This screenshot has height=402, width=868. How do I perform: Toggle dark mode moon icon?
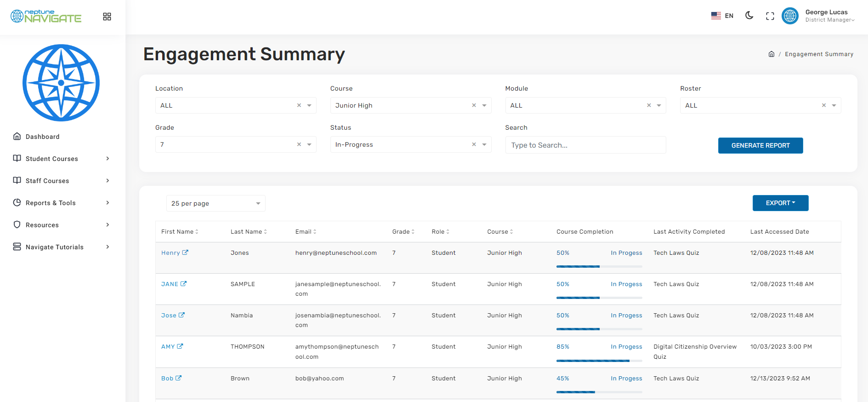pos(749,16)
